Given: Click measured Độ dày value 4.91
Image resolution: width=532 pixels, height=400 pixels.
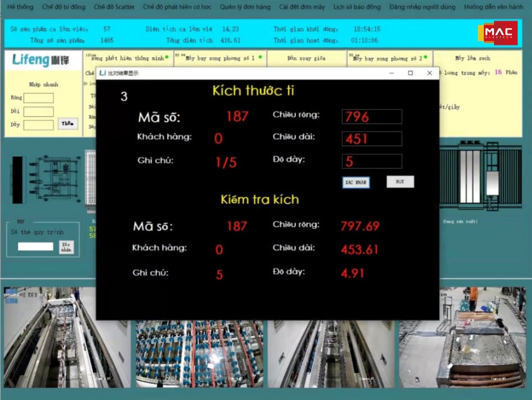Looking at the screenshot, I should (353, 273).
